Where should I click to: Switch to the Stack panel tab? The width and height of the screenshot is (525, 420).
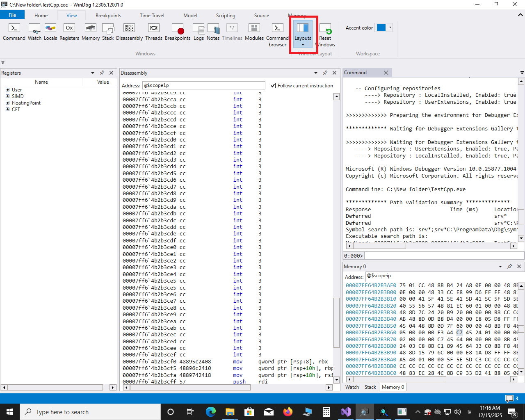click(x=370, y=387)
